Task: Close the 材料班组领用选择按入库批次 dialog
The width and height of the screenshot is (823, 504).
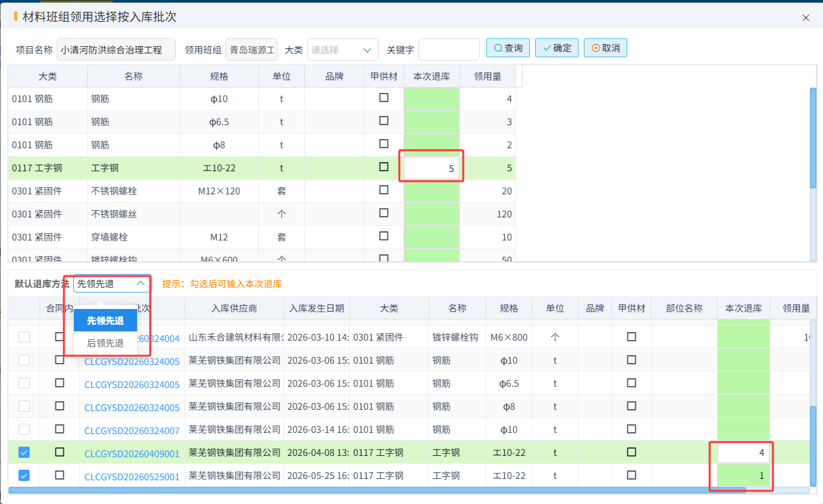Action: (x=805, y=18)
